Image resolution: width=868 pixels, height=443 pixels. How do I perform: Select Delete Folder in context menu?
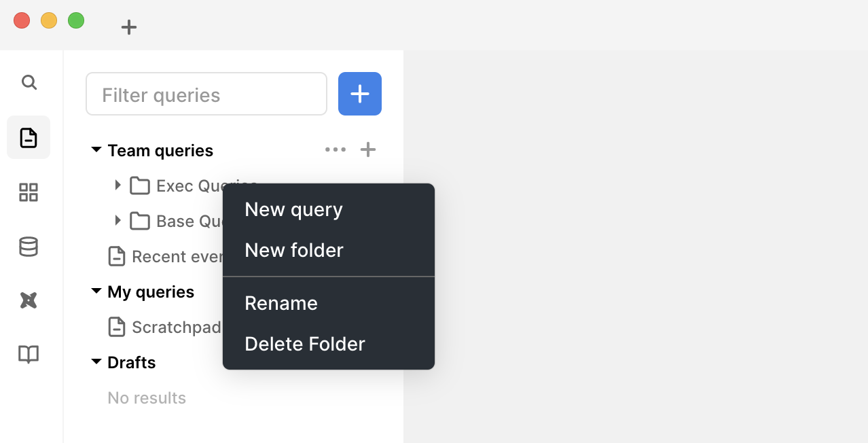pos(329,344)
